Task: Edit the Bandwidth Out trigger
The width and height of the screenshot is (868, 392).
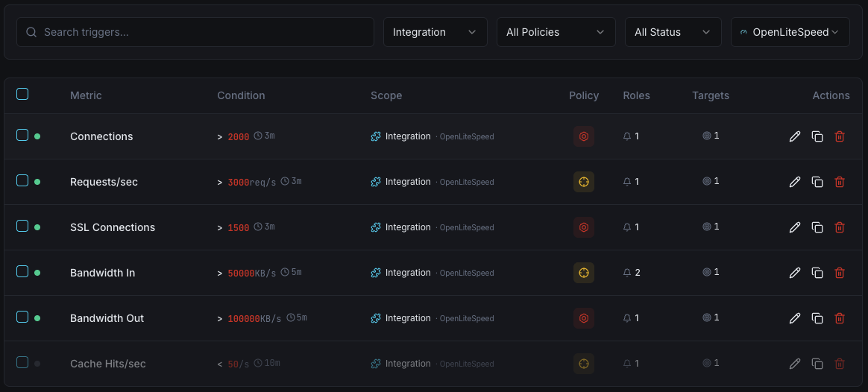Action: point(795,318)
